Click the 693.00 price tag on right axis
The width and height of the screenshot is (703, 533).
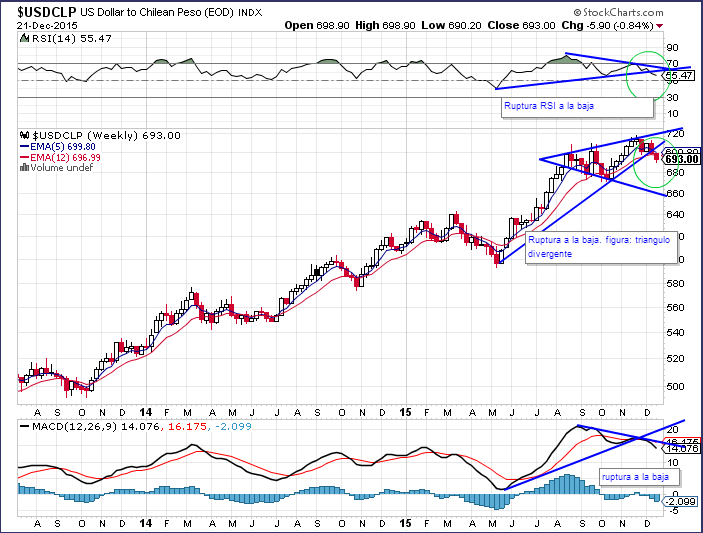click(x=681, y=159)
